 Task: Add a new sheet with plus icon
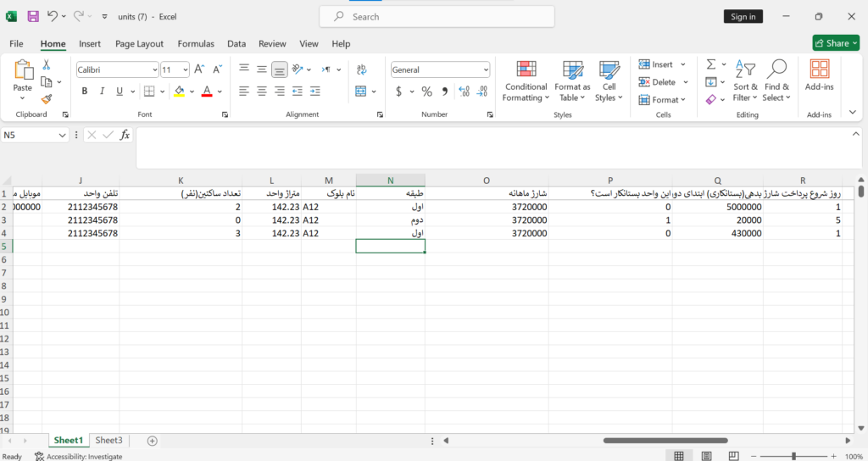point(153,441)
